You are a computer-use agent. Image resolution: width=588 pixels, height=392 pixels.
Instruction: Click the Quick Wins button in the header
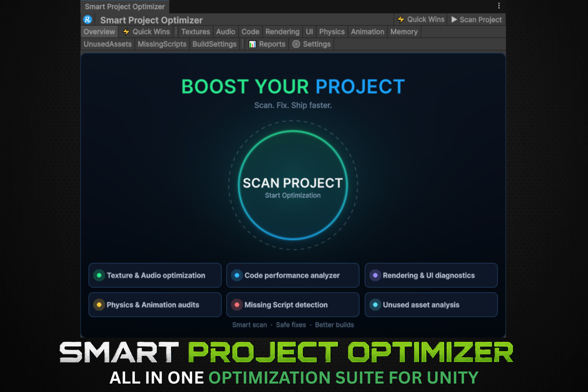coord(421,20)
